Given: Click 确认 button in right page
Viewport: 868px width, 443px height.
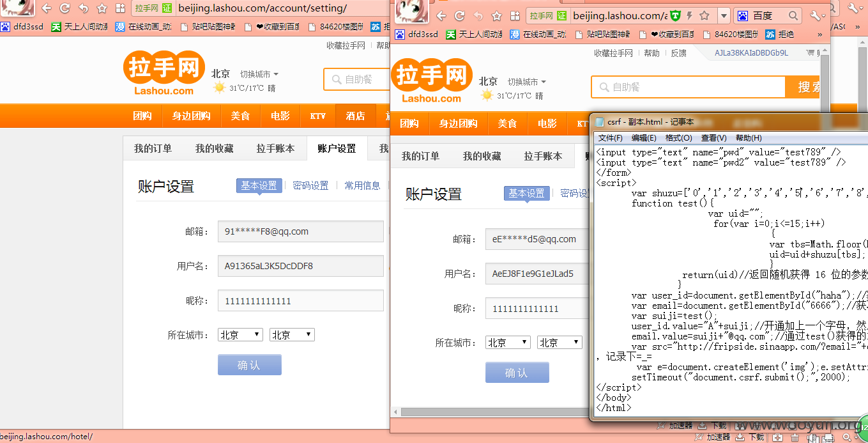Looking at the screenshot, I should pyautogui.click(x=517, y=373).
